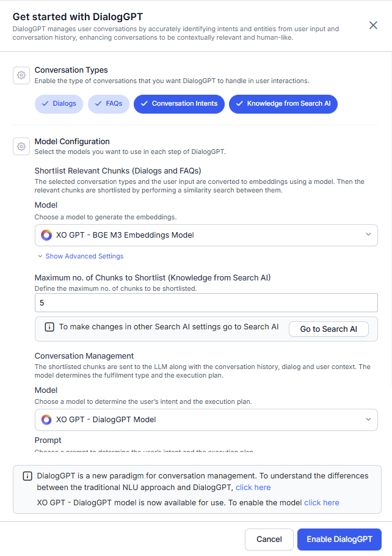
Task: Click the Enable DialogGPT button
Action: (339, 540)
